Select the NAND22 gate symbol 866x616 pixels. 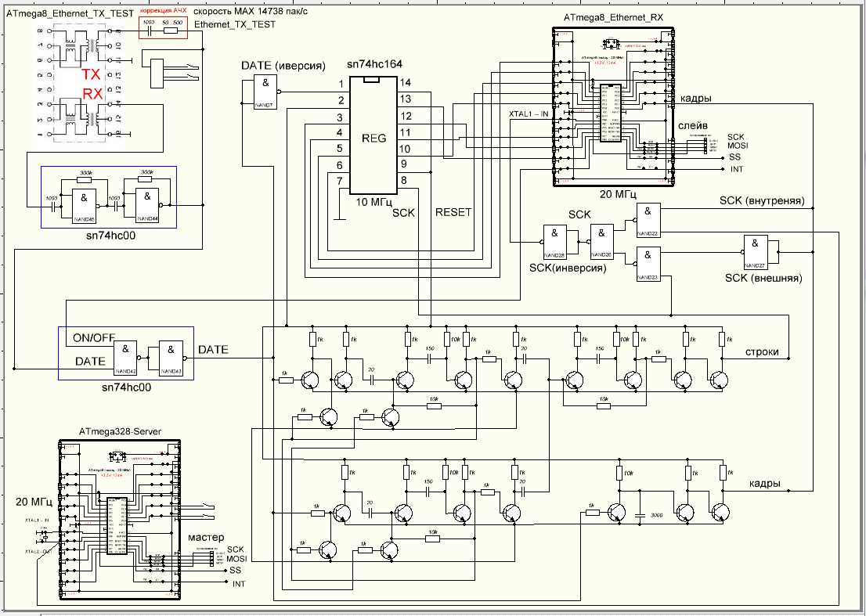pos(648,220)
